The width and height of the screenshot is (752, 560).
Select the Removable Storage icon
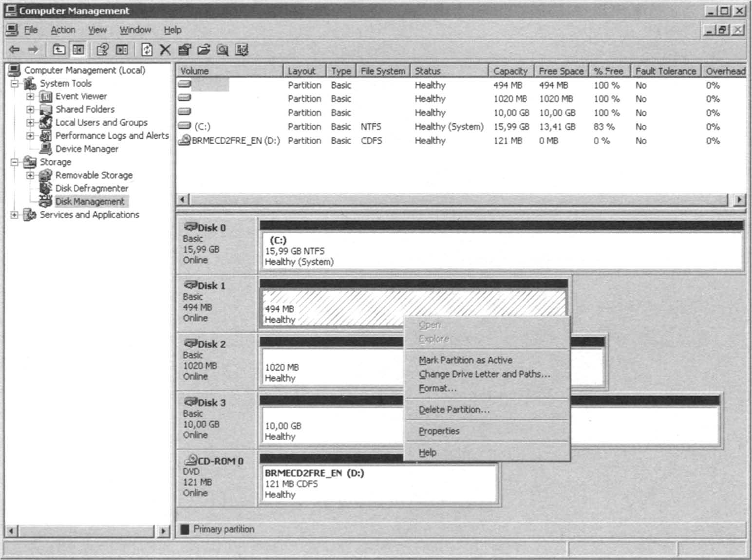click(46, 175)
